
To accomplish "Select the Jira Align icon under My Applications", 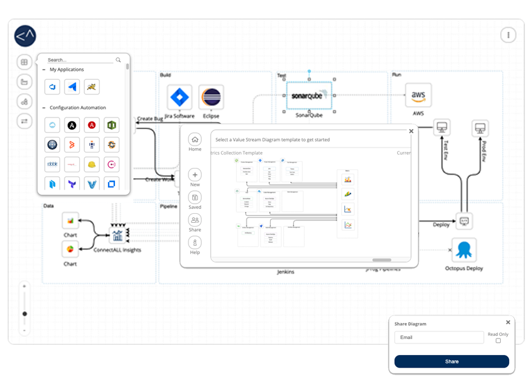I will click(72, 87).
